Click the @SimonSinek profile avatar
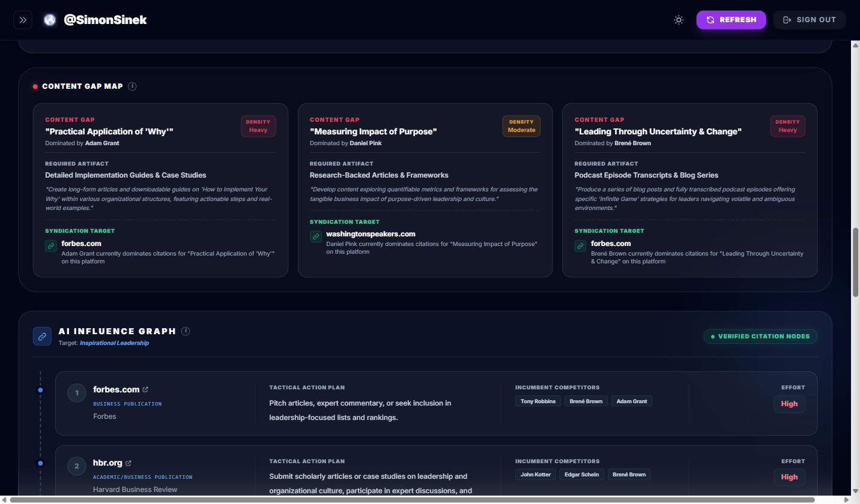 coord(49,19)
